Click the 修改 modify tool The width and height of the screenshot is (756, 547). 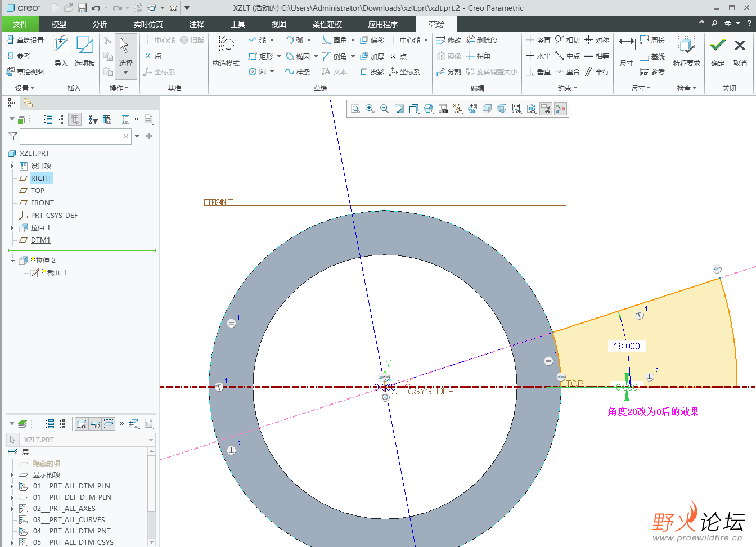click(449, 41)
